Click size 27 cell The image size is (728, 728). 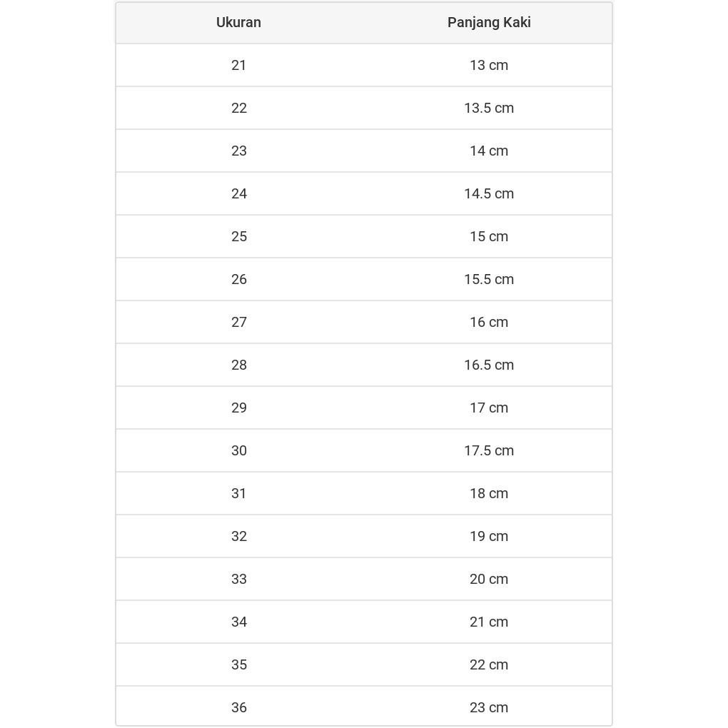coord(238,322)
